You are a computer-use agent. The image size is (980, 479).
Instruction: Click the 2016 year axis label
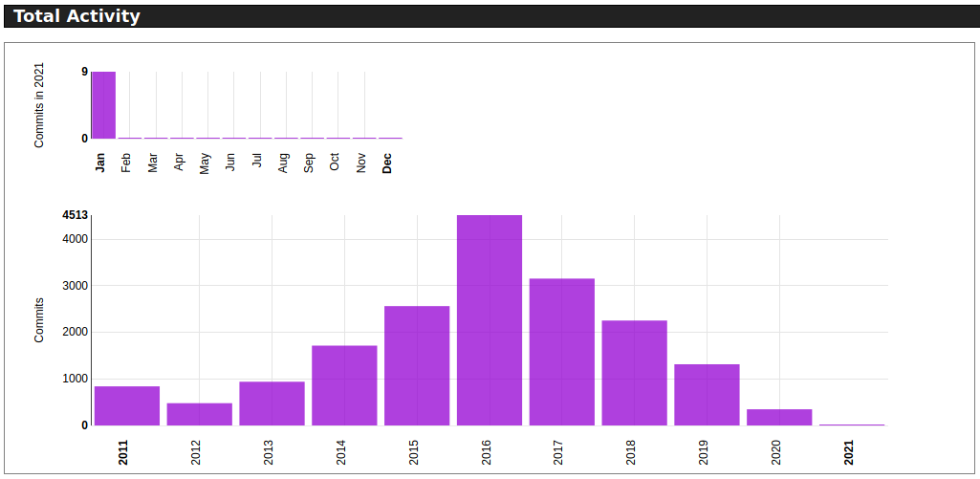487,452
